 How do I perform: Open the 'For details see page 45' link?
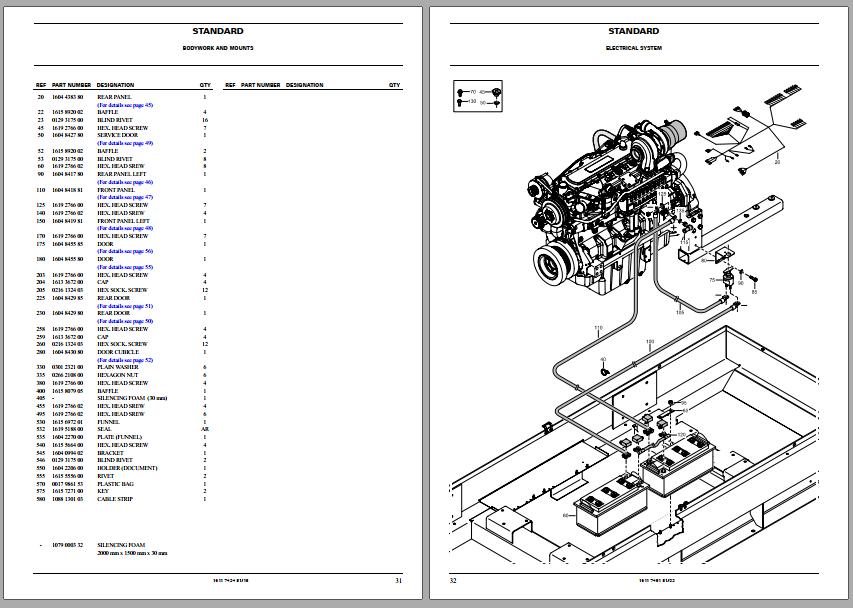point(125,105)
